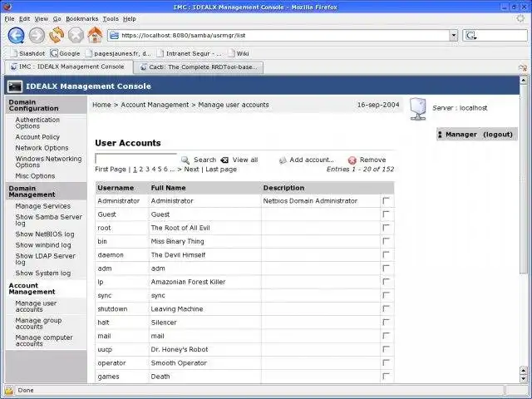Screen dimensions: 532x399
Task: Go to the Next page link
Action: click(x=191, y=169)
